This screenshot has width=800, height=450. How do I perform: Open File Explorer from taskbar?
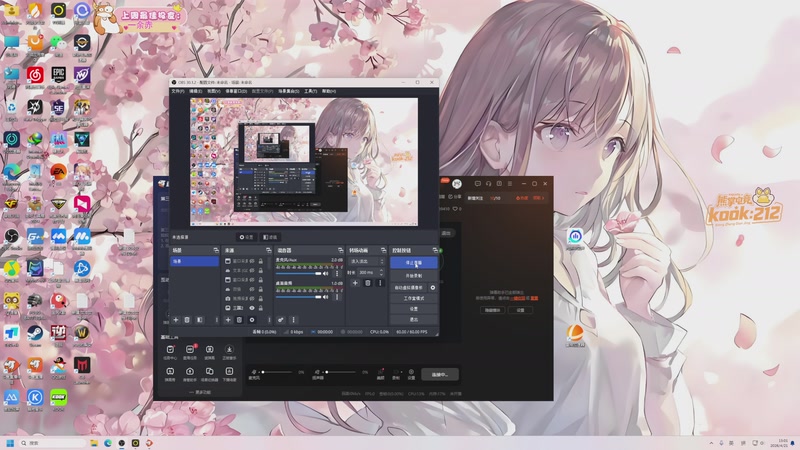coord(94,443)
